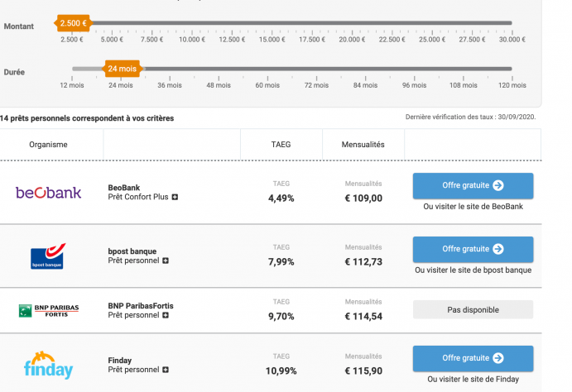Click the Finday logo
This screenshot has height=392, width=572.
pos(49,365)
